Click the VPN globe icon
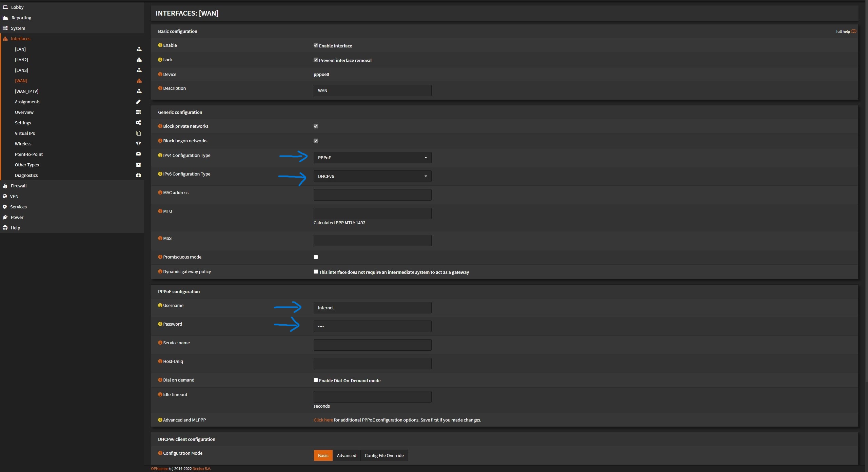Screen dimensions: 868x472 click(5, 196)
